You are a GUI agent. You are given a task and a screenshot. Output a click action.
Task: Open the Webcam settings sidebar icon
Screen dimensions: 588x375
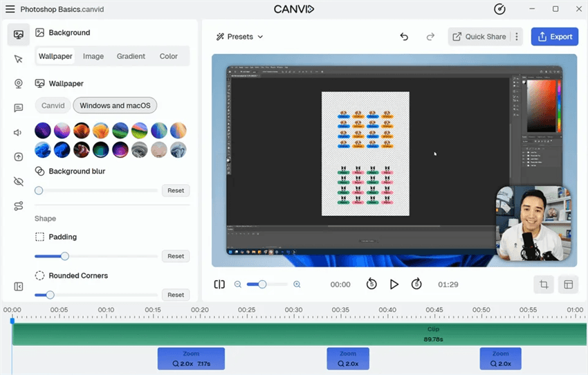click(19, 84)
